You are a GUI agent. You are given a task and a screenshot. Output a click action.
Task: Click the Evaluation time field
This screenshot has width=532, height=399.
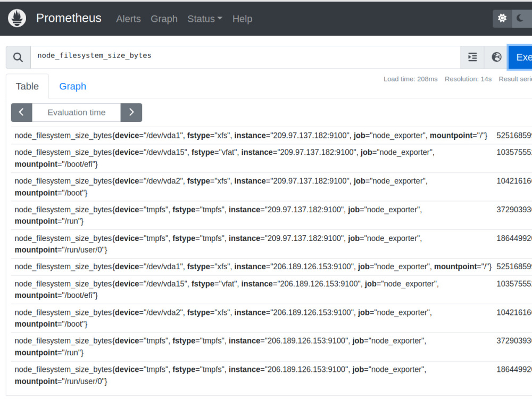click(76, 112)
